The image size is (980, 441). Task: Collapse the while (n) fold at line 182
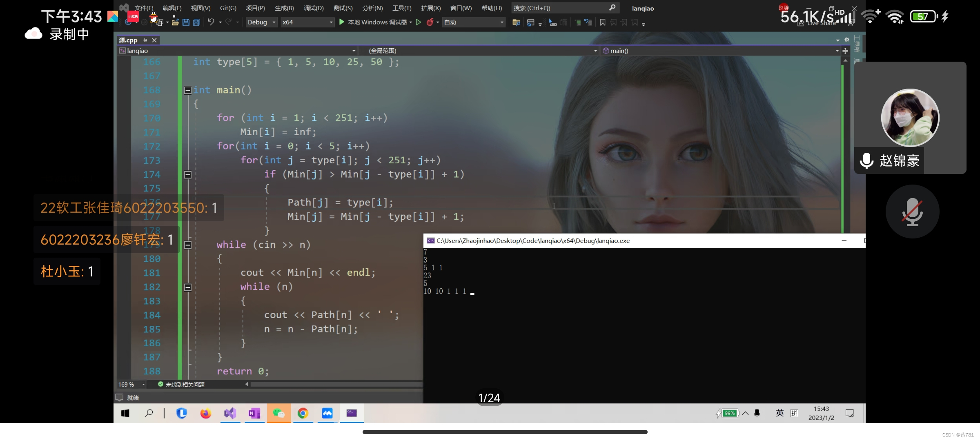pos(187,287)
